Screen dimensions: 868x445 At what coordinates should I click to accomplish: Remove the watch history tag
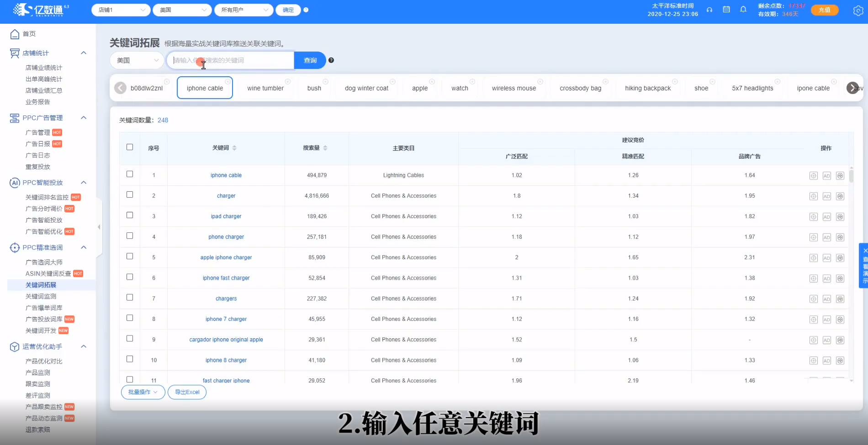472,82
